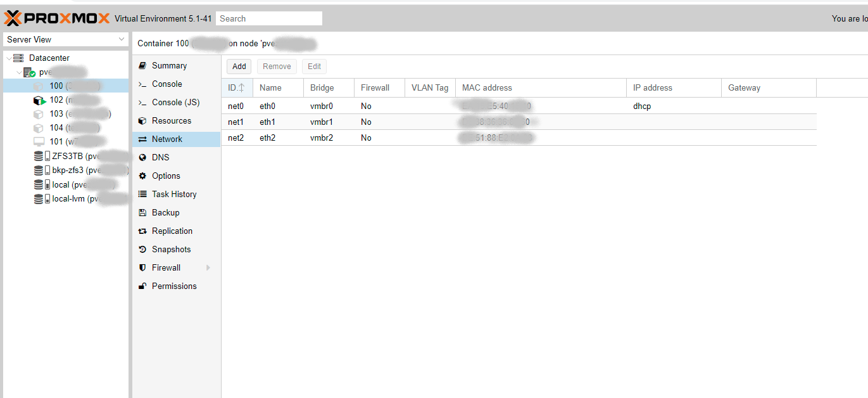
Task: Click the Proxmox logo icon
Action: 13,18
